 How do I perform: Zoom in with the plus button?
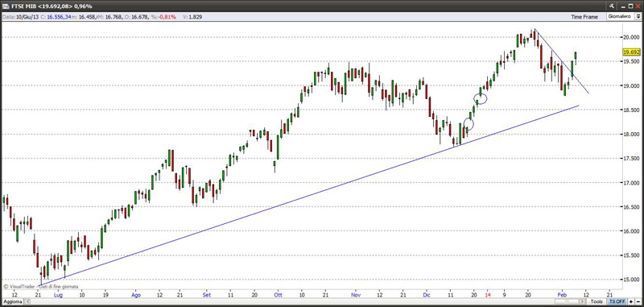tap(631, 301)
